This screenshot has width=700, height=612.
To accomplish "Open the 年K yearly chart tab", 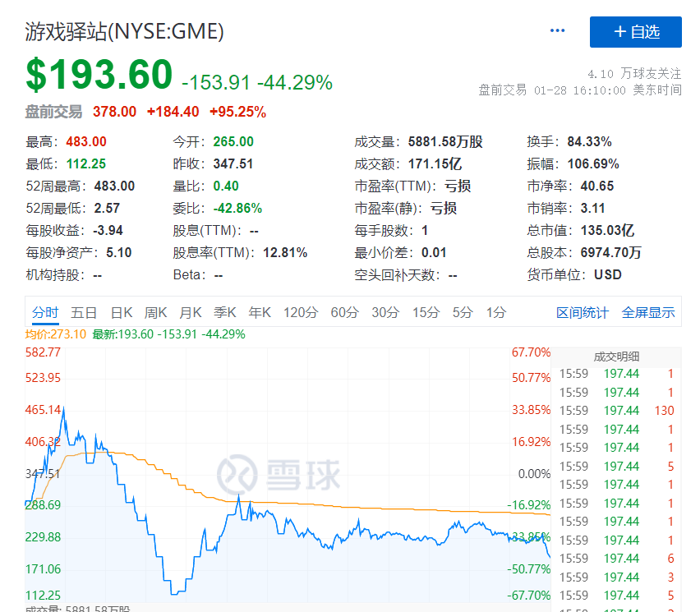I will [260, 313].
